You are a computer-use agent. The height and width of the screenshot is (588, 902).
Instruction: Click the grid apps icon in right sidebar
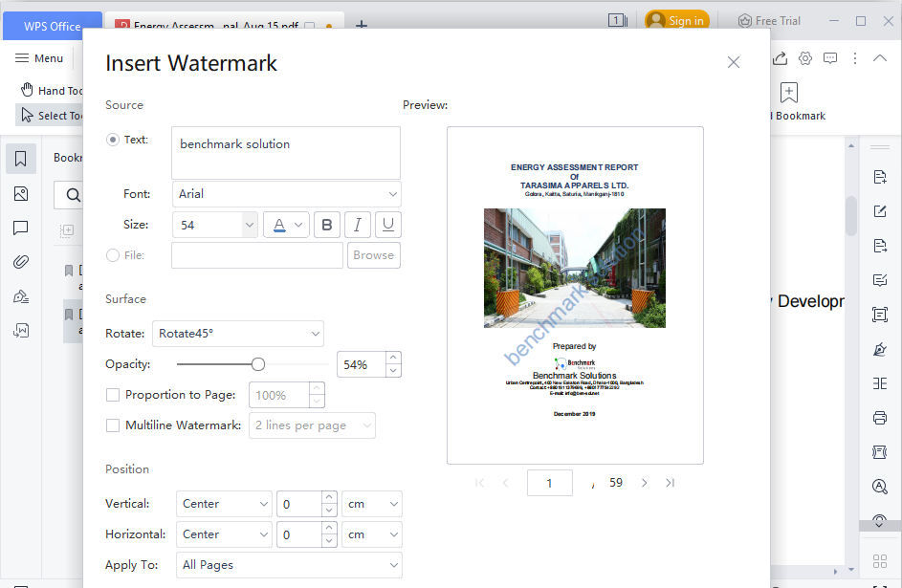[880, 561]
